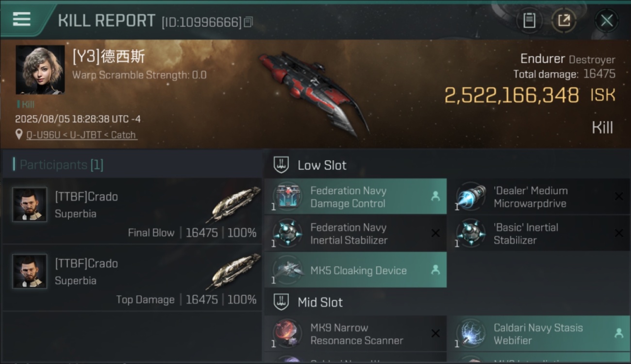Click the Endurer destroyer ship image
This screenshot has height=364, width=631.
(312, 93)
